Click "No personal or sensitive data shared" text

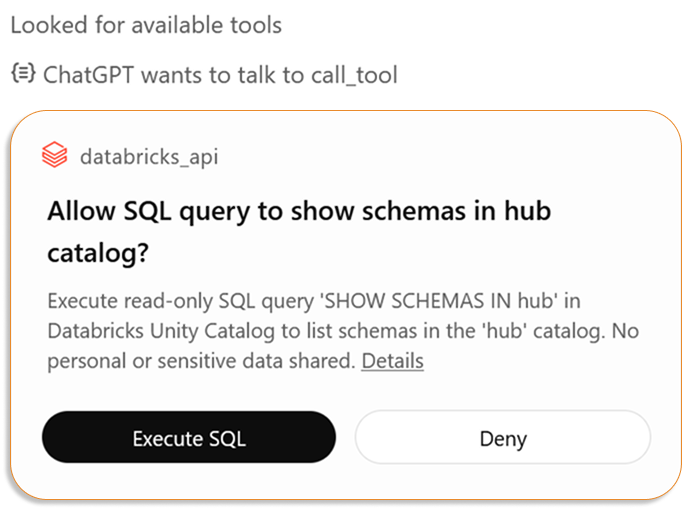pos(200,361)
